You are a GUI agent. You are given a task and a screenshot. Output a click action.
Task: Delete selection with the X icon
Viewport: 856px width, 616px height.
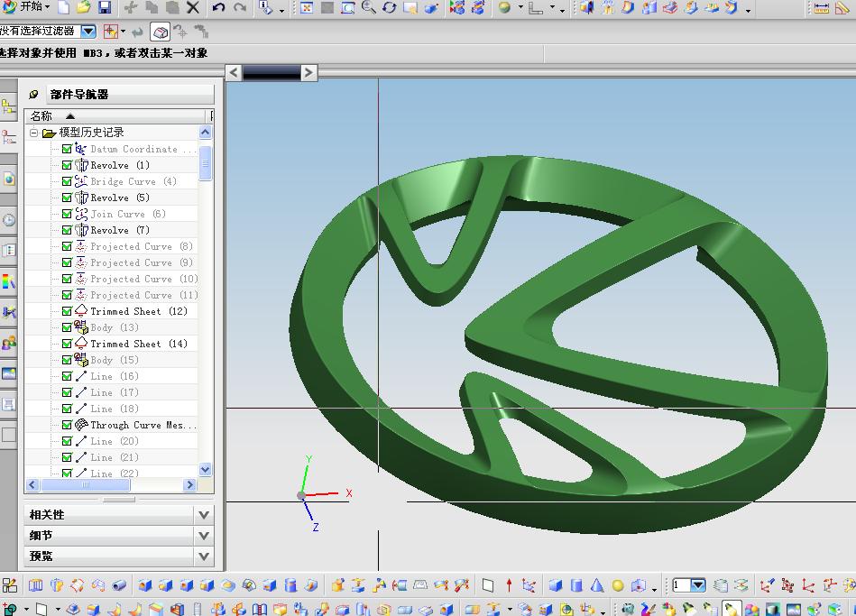(193, 7)
